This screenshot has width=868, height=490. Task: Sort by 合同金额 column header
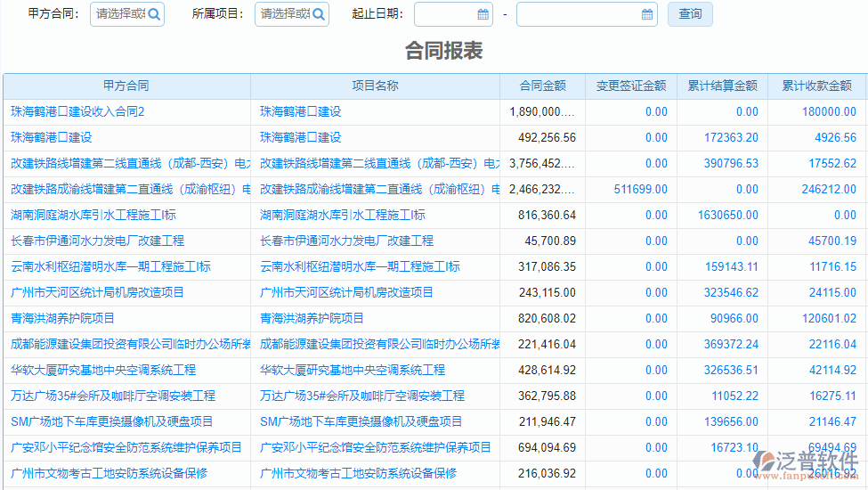click(x=543, y=86)
